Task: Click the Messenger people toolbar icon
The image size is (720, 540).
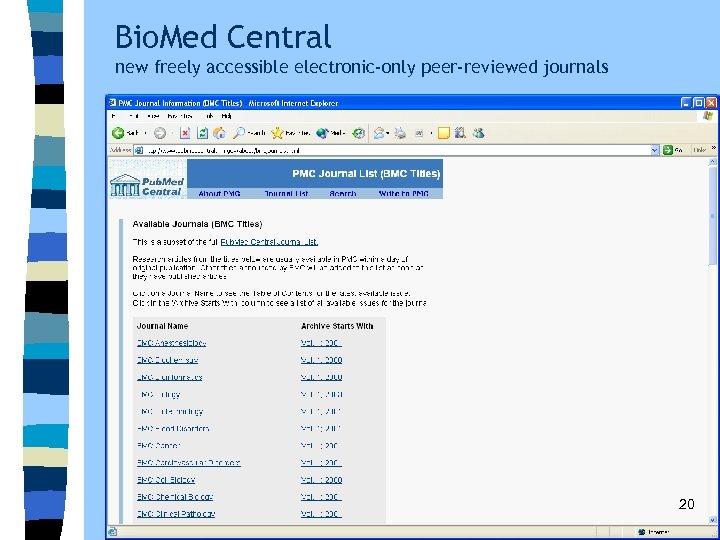Action: tap(478, 133)
